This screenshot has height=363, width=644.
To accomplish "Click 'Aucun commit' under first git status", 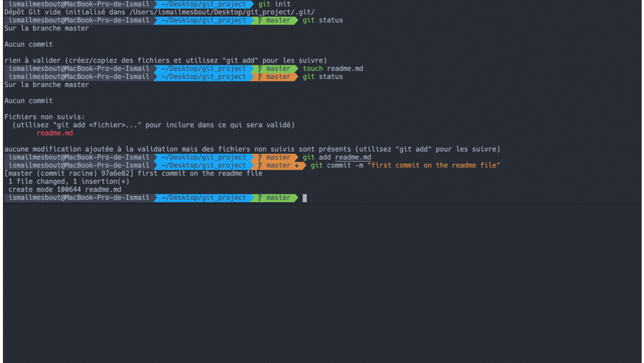I will tap(28, 44).
